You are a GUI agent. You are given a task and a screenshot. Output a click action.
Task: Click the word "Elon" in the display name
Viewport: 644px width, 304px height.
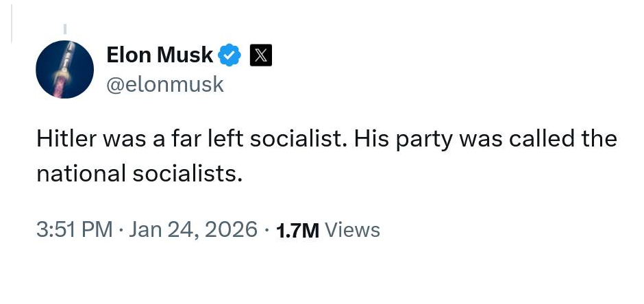[129, 55]
